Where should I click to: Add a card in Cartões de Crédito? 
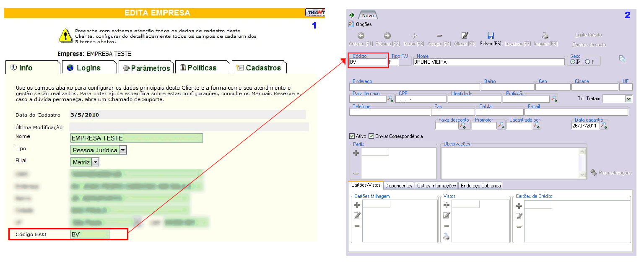519,206
